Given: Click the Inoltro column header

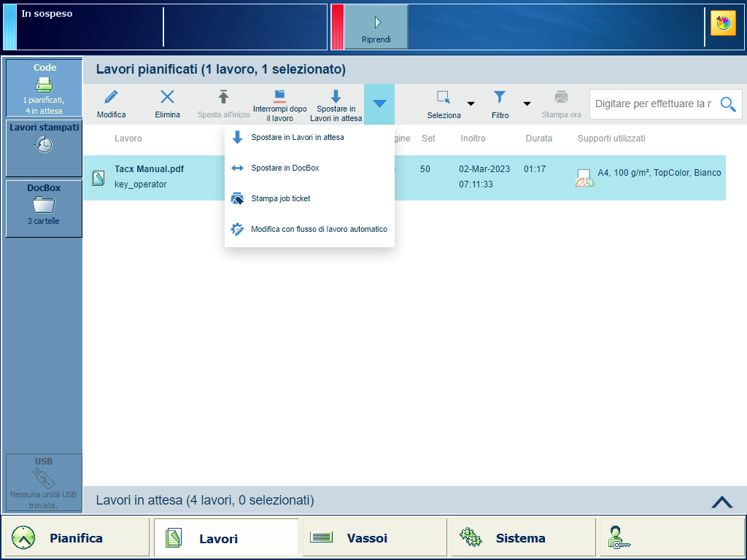Looking at the screenshot, I should click(473, 138).
